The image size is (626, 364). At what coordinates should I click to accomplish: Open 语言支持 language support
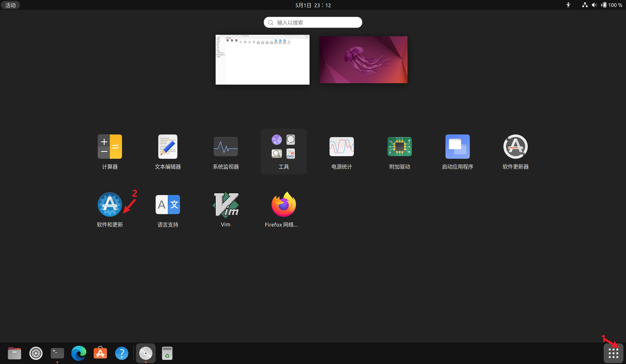168,205
